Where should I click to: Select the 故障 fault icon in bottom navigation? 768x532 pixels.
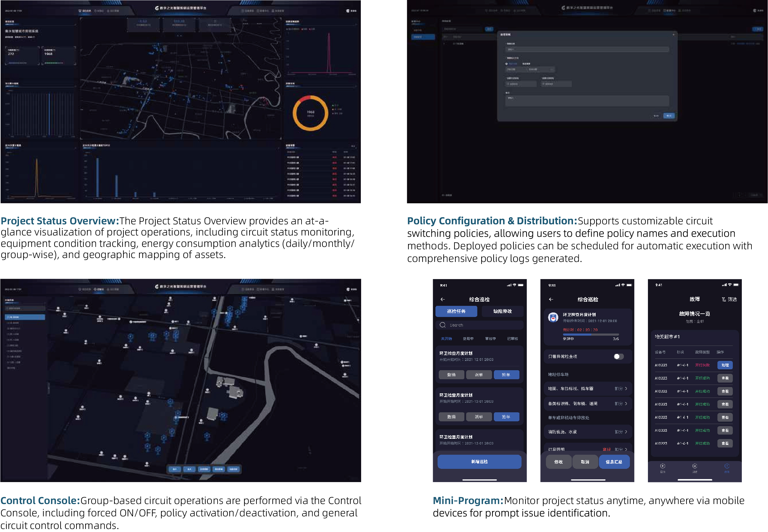click(x=727, y=466)
